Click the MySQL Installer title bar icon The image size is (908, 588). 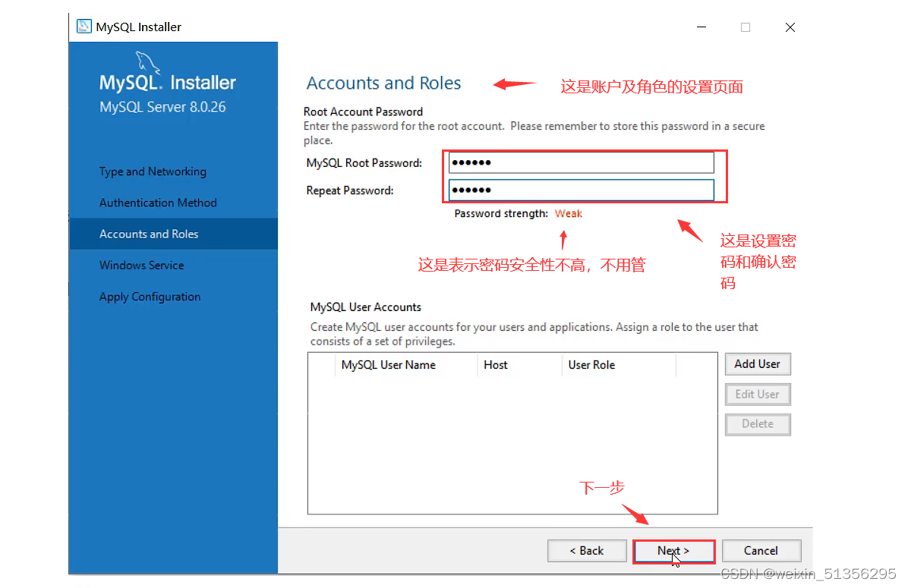tap(84, 27)
